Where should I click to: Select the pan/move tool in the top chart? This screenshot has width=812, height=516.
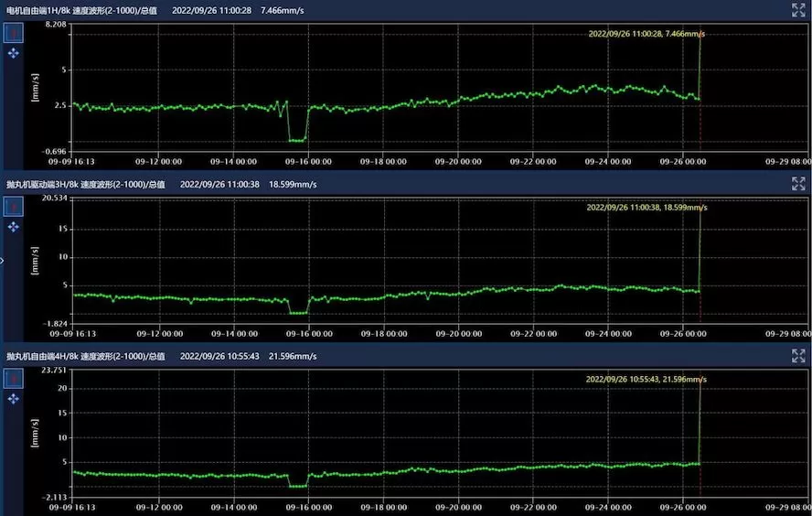pyautogui.click(x=14, y=54)
